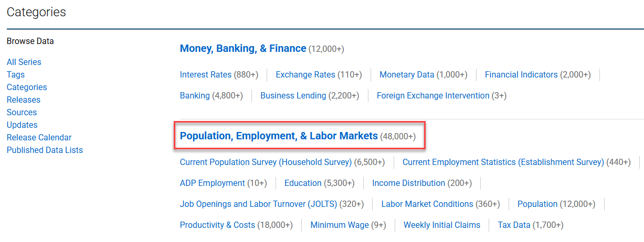This screenshot has width=644, height=242.
Task: Open the Business Lending category
Action: pyautogui.click(x=293, y=95)
